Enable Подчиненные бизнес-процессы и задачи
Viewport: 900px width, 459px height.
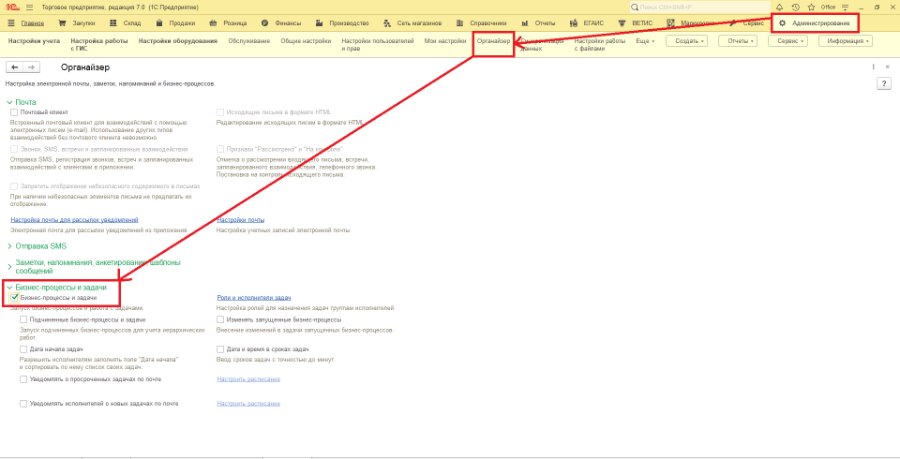24,320
